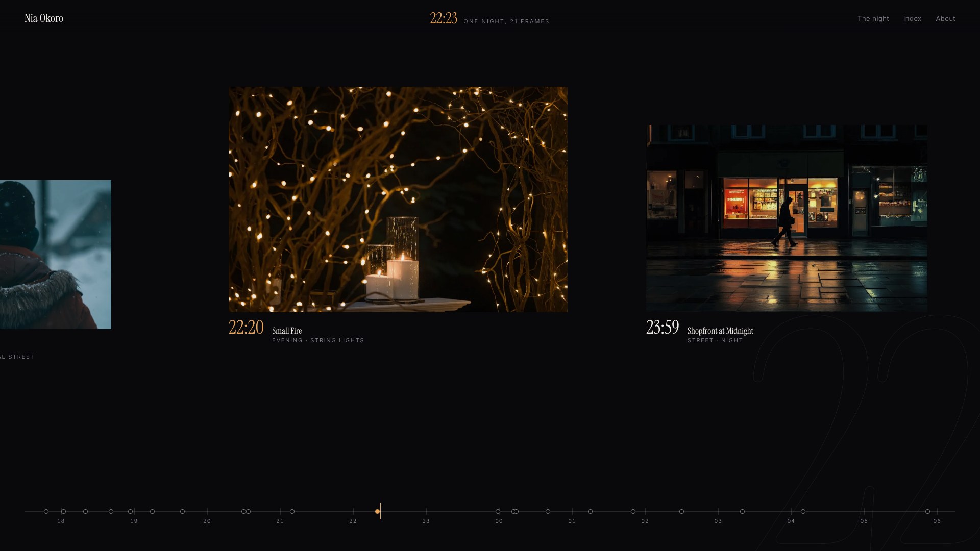Select the only timeline dot between 03 and 04
The image size is (980, 551).
(742, 511)
